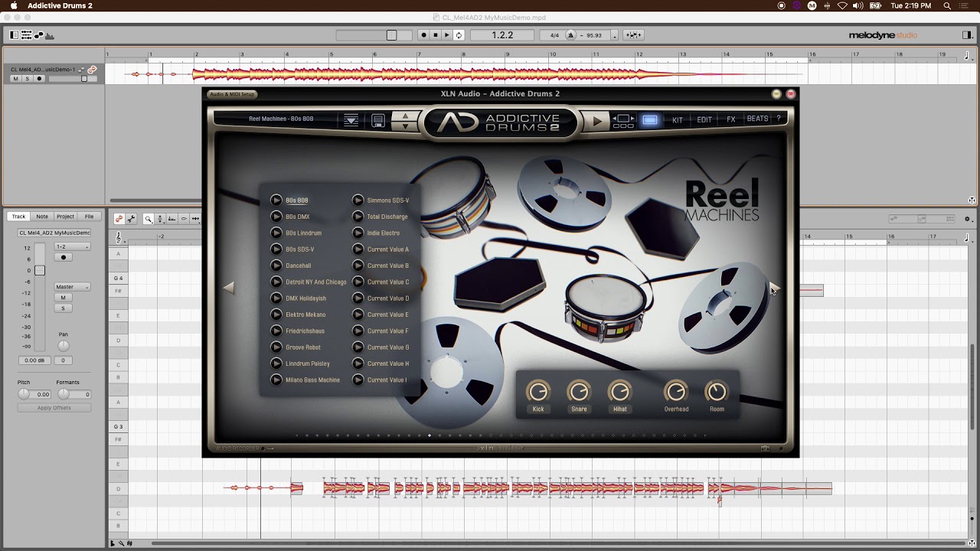Select the highlighted Explore page icon
This screenshot has width=980, height=551.
(650, 120)
